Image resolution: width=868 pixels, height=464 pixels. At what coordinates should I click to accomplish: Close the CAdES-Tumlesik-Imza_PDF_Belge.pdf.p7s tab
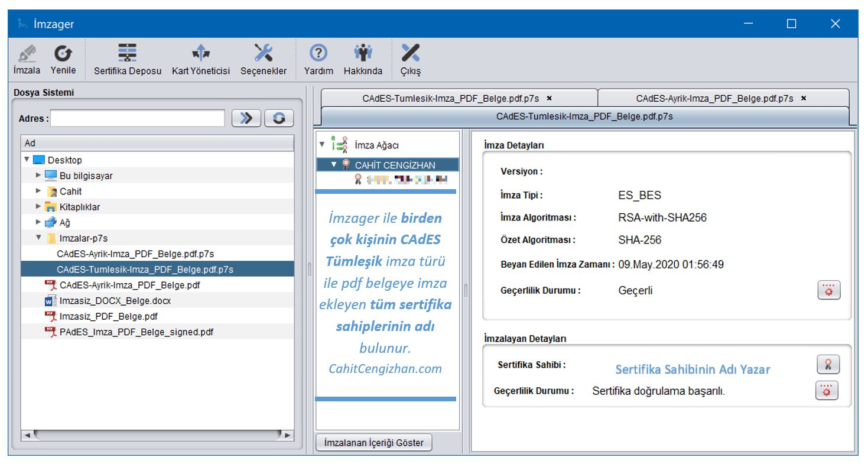point(550,99)
